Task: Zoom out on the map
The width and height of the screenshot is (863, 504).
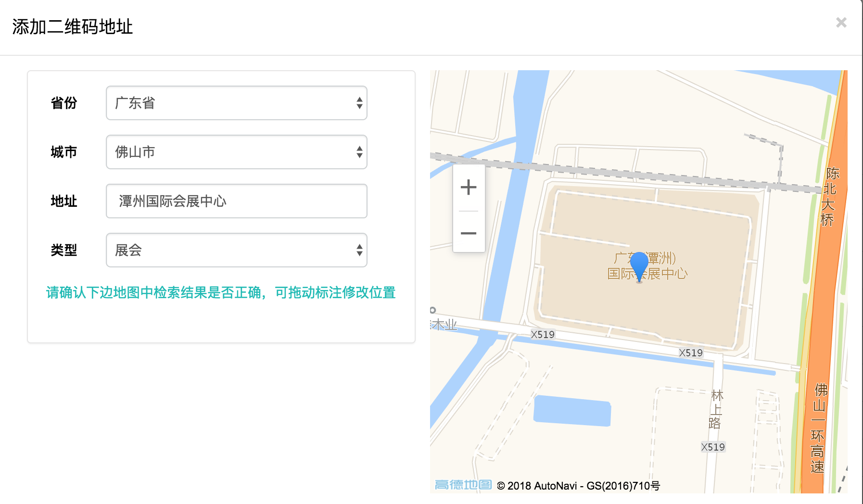Action: tap(468, 233)
